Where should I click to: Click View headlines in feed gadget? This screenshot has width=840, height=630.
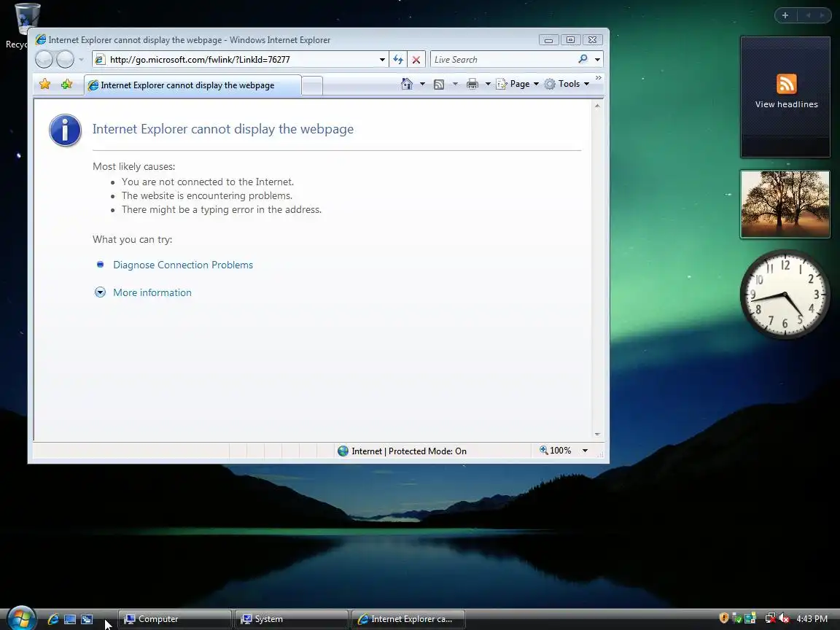click(787, 104)
